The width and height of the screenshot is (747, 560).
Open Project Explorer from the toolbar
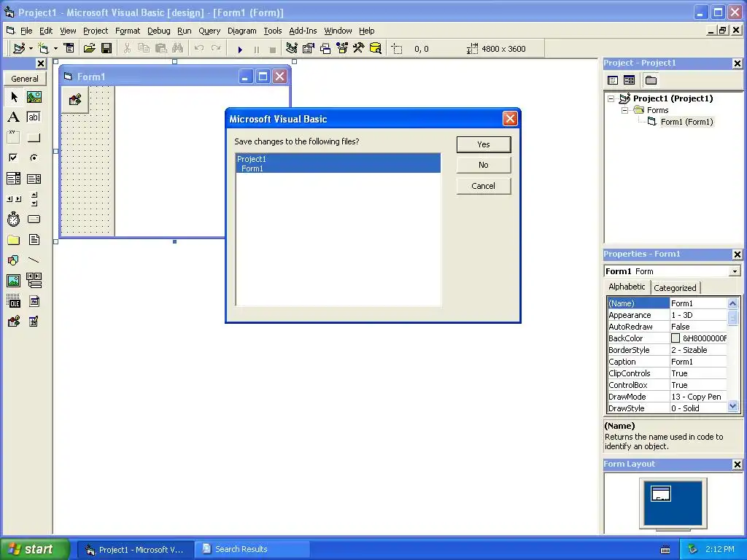292,49
